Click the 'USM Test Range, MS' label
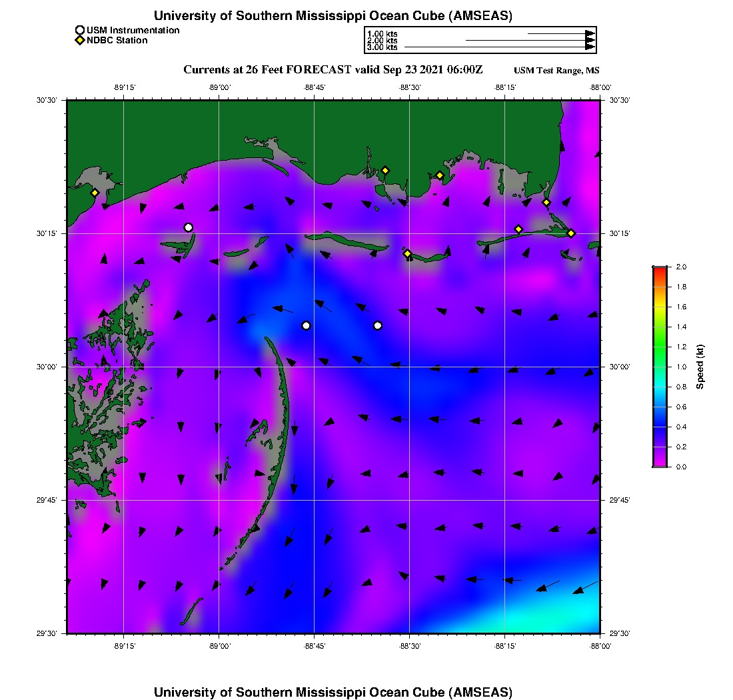 [x=556, y=71]
